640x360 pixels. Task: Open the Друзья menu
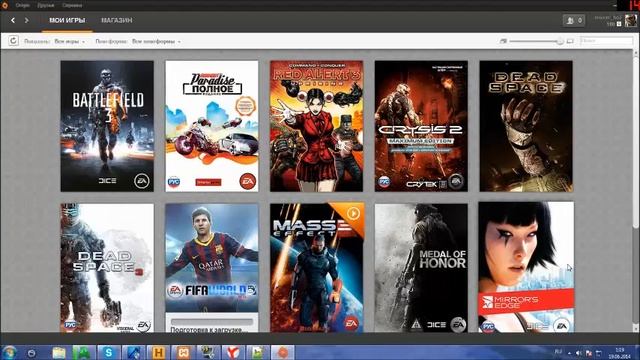coord(46,5)
